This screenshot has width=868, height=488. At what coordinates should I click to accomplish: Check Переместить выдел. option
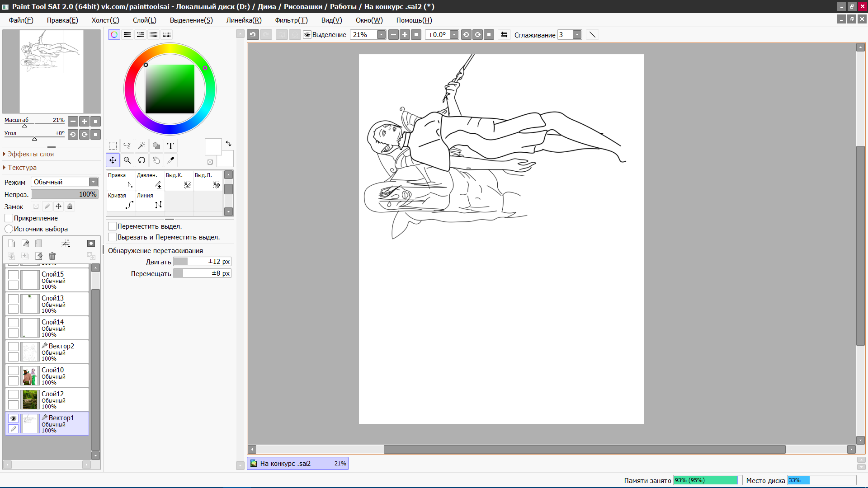pos(113,226)
